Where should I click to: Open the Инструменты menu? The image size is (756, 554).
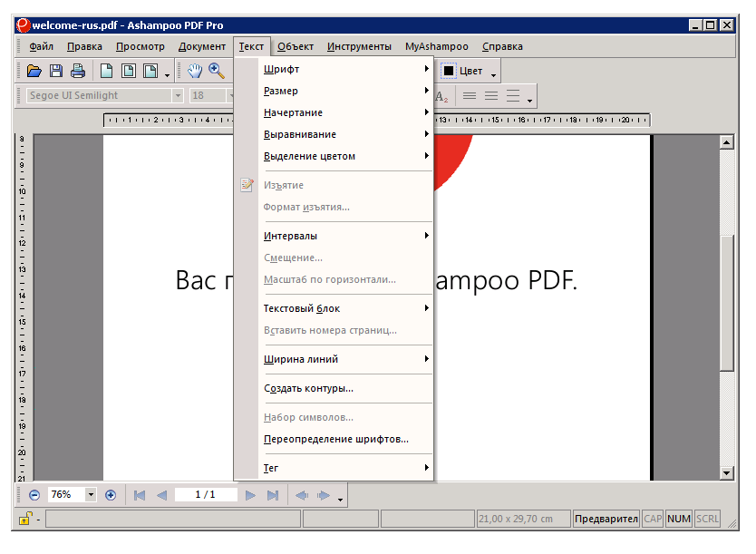click(x=359, y=46)
